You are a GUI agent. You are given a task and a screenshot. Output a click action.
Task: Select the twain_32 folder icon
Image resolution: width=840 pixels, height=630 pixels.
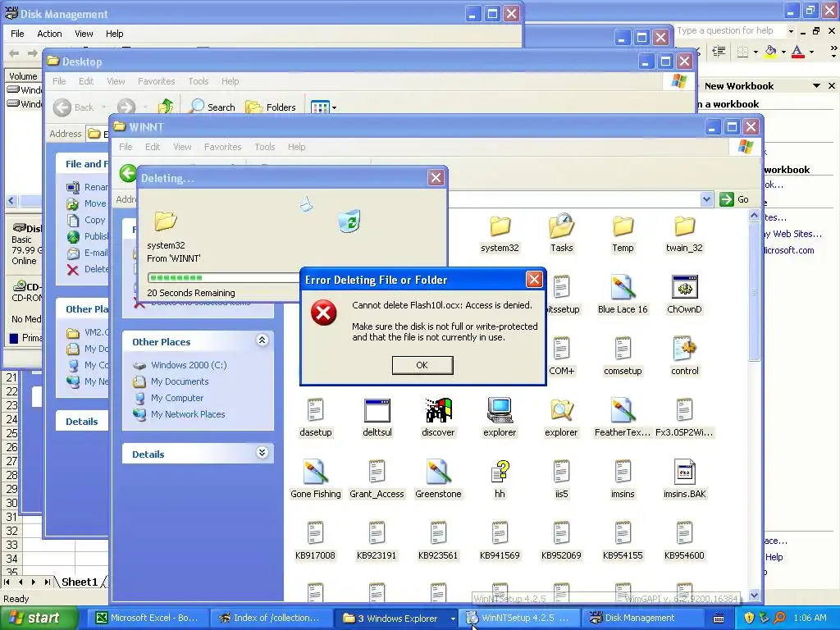coord(684,234)
